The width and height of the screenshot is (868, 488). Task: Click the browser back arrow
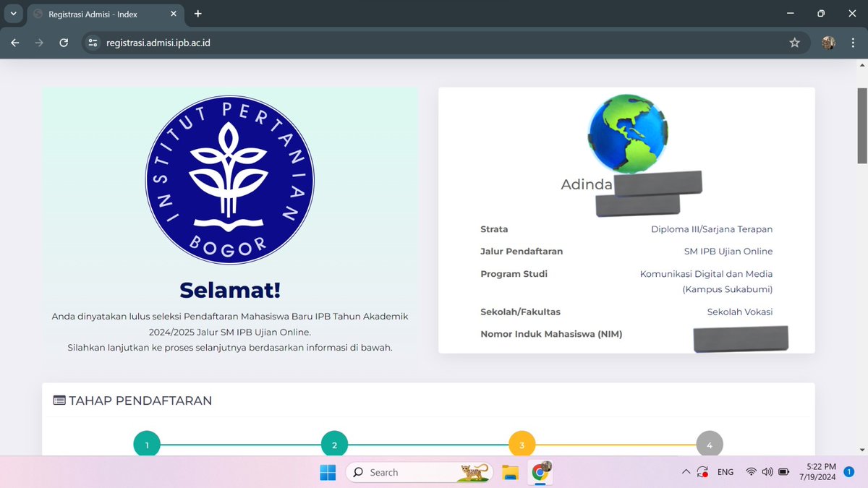click(15, 43)
